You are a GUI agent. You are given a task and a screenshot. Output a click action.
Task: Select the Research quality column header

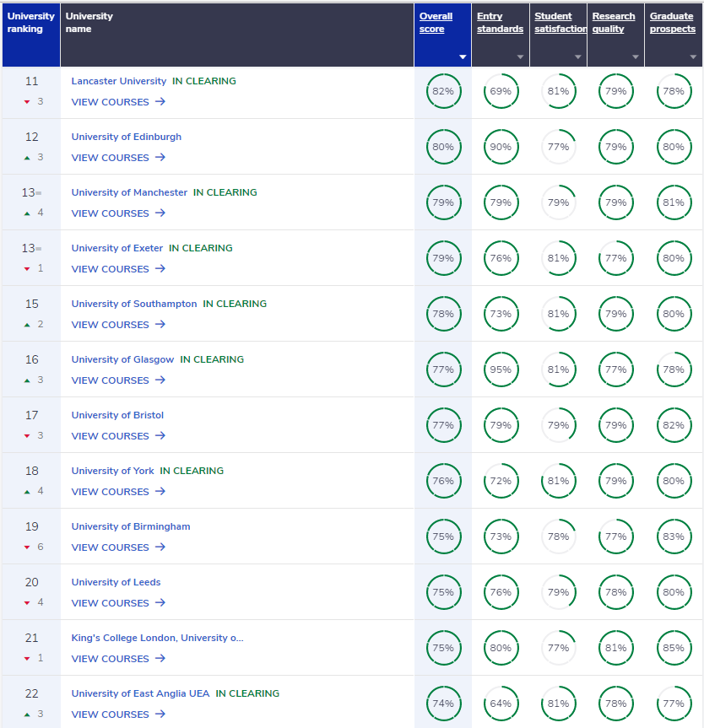coord(614,23)
